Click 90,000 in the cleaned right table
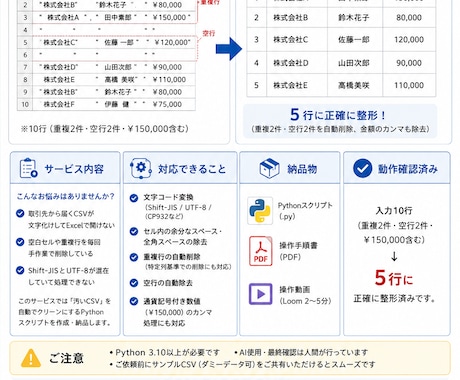Screen dimensions: 460x380 (409, 63)
